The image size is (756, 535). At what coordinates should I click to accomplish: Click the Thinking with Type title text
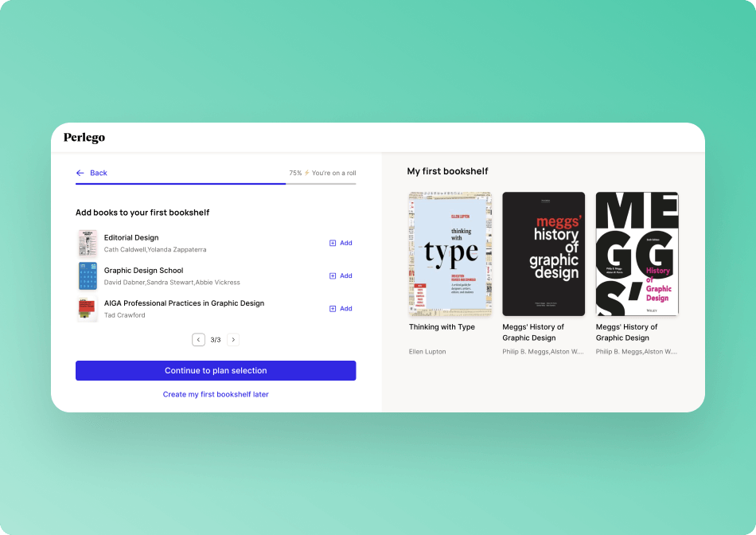pyautogui.click(x=442, y=327)
